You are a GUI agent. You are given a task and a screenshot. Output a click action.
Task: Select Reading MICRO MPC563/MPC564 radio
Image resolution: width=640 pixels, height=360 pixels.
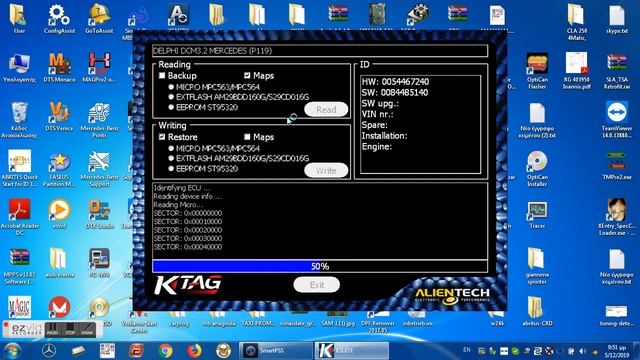tap(171, 87)
